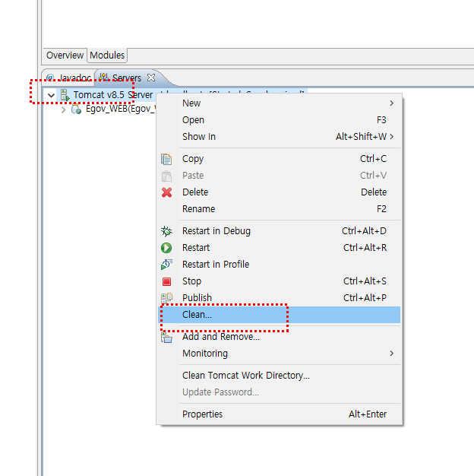Click the green Restart play icon
This screenshot has width=474, height=476.
click(x=166, y=248)
